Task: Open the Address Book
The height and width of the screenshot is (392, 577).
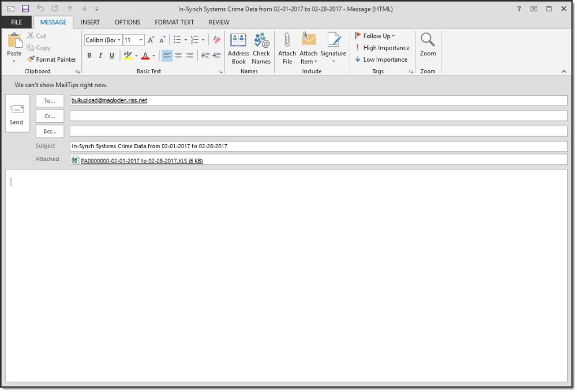Action: [238, 48]
